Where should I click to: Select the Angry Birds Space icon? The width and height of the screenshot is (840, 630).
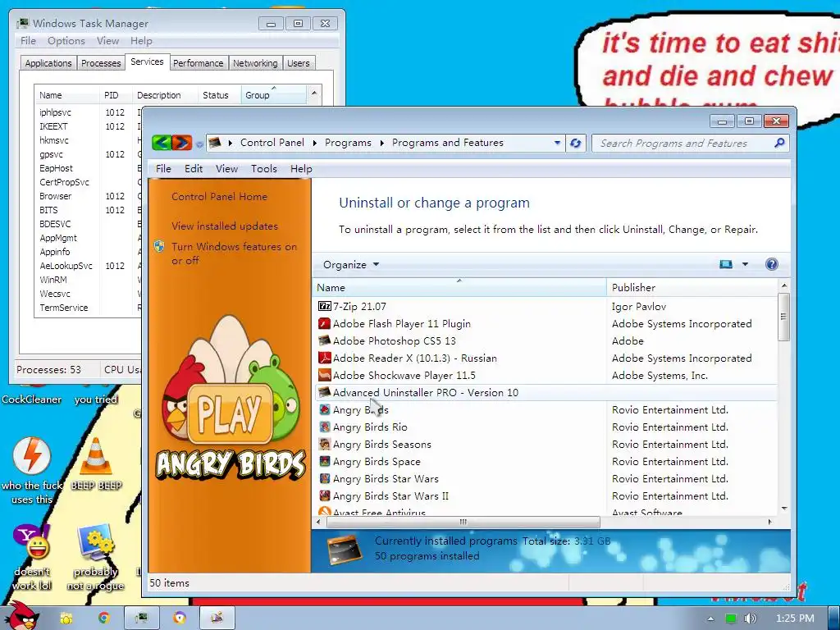point(324,461)
